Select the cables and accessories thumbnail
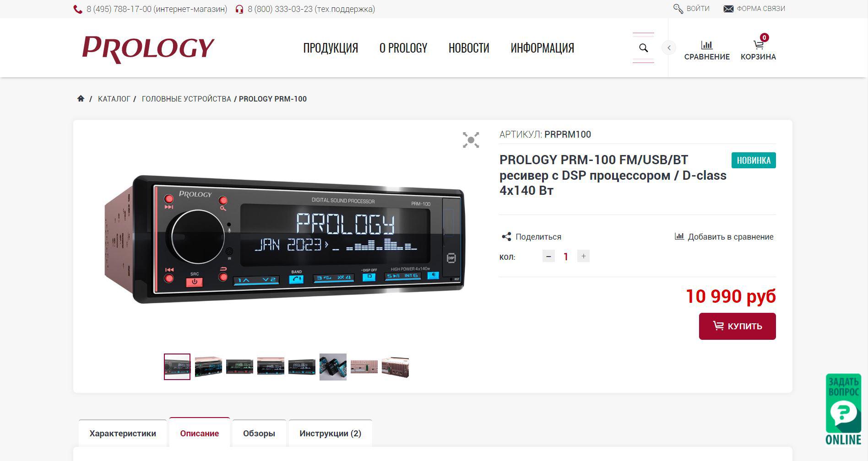Image resolution: width=868 pixels, height=461 pixels. [333, 367]
